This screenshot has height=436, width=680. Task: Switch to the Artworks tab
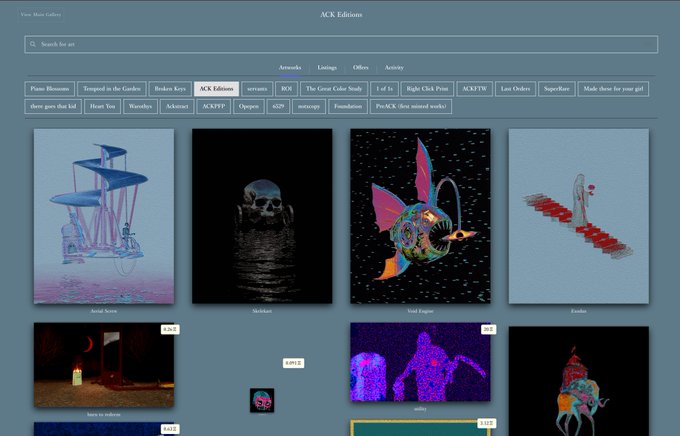pyautogui.click(x=290, y=67)
